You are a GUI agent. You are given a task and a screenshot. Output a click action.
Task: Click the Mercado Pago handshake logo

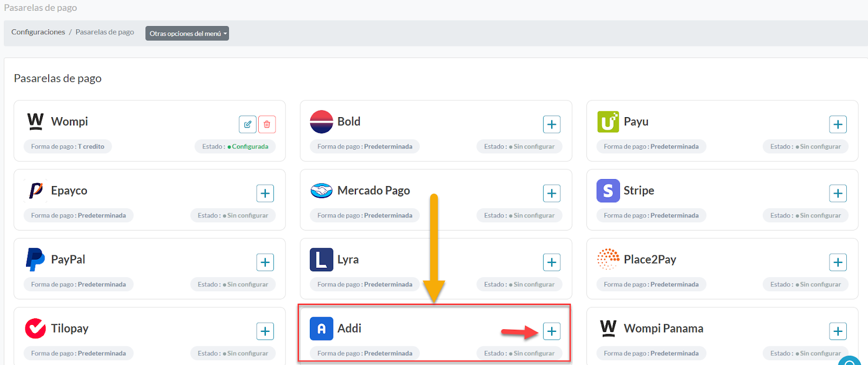tap(321, 190)
